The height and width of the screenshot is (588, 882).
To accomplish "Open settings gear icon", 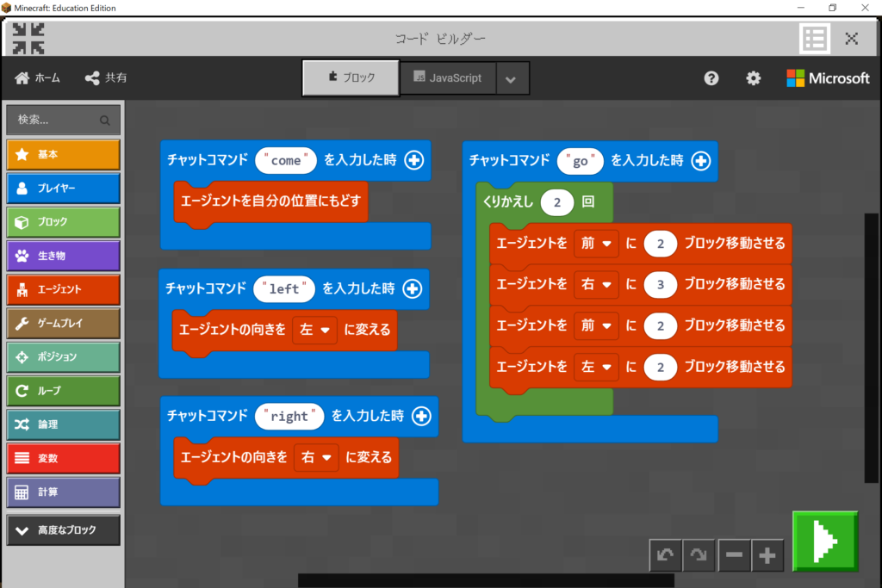I will [x=754, y=78].
